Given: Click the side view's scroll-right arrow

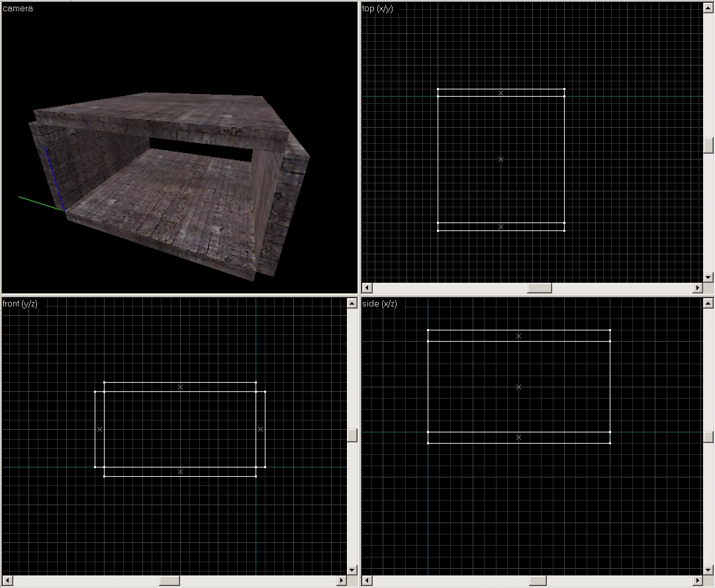Looking at the screenshot, I should click(698, 581).
